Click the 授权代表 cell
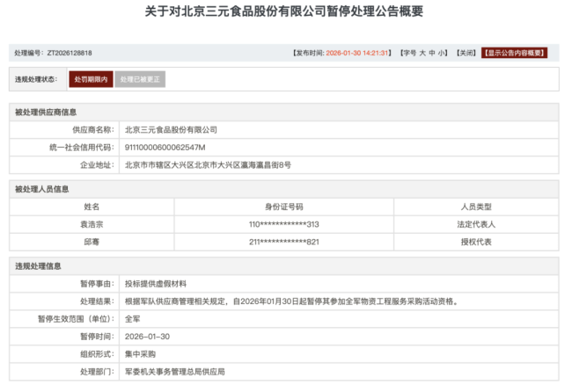This screenshot has height=392, width=572. tap(476, 242)
